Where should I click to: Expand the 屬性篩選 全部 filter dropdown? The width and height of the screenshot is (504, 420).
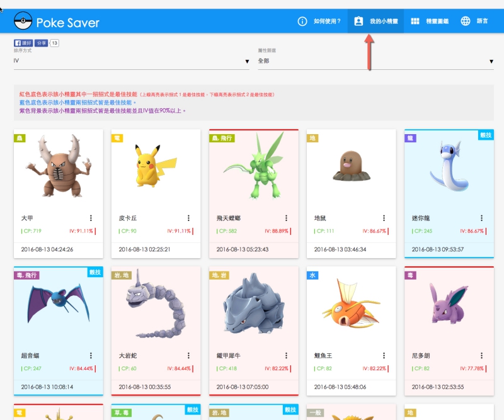point(375,60)
